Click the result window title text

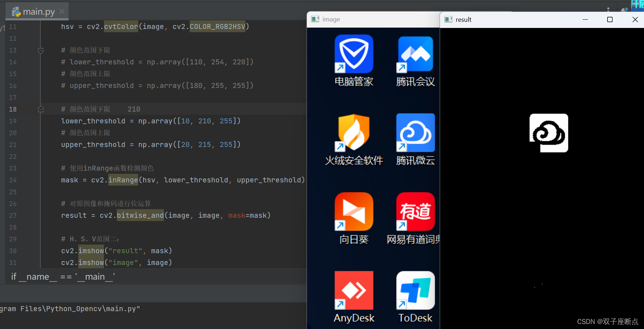[463, 20]
